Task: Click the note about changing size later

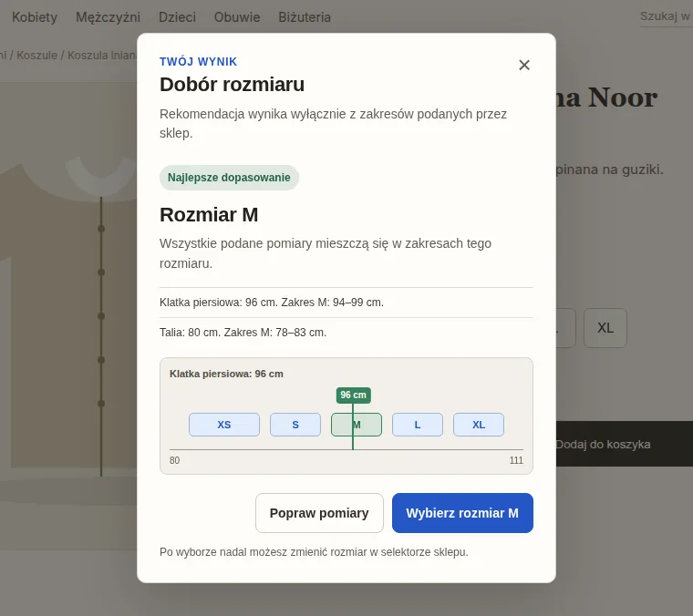Action: [x=314, y=552]
